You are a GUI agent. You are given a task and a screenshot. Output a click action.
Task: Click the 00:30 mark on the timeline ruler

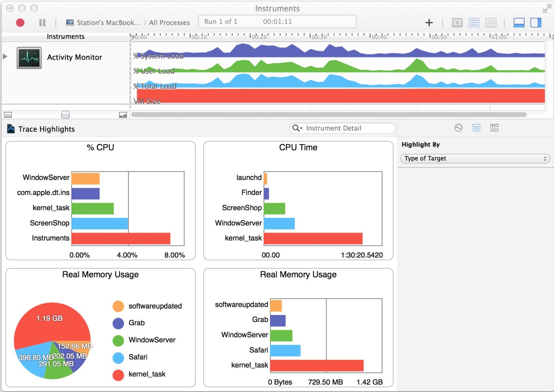[x=319, y=37]
